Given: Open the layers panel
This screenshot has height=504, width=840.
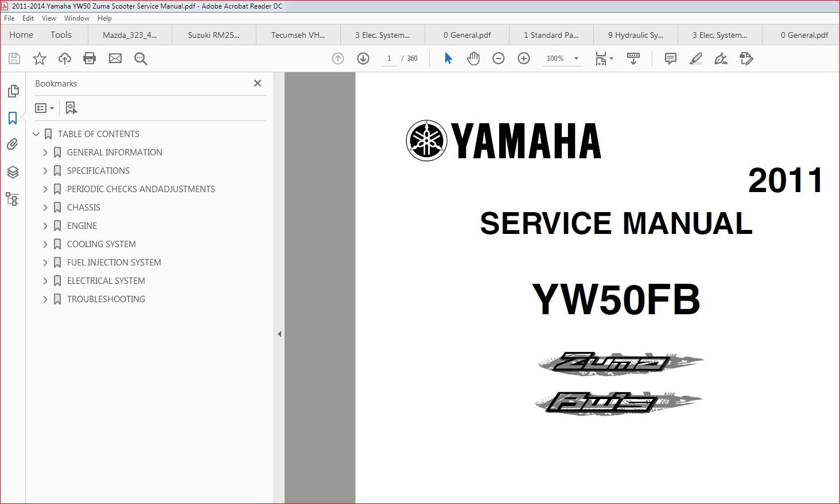Looking at the screenshot, I should (13, 172).
